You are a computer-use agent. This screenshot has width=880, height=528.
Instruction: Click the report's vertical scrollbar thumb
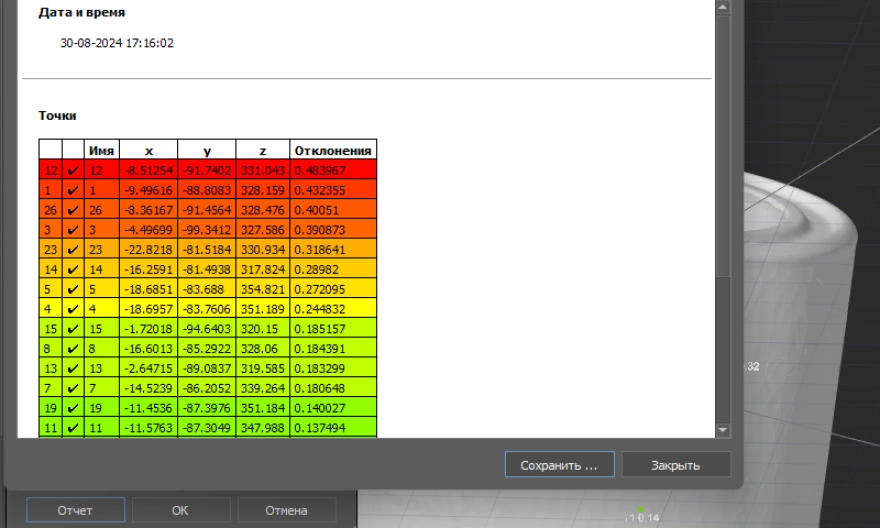click(x=724, y=150)
